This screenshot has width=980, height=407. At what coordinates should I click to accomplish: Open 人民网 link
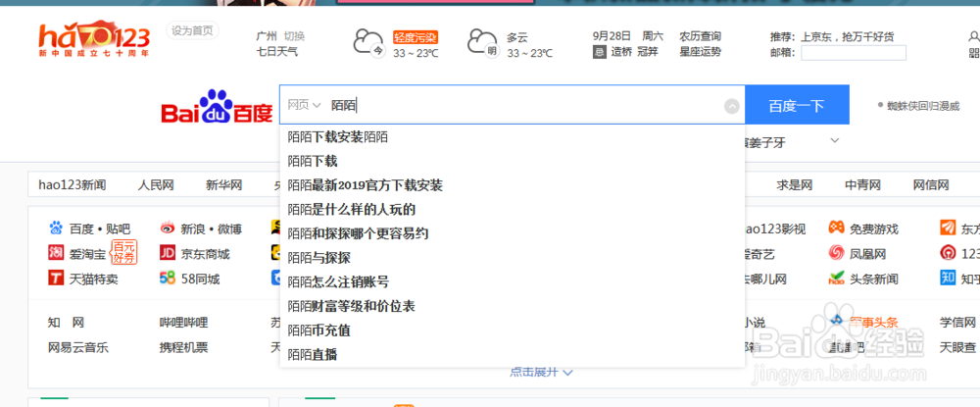[156, 185]
